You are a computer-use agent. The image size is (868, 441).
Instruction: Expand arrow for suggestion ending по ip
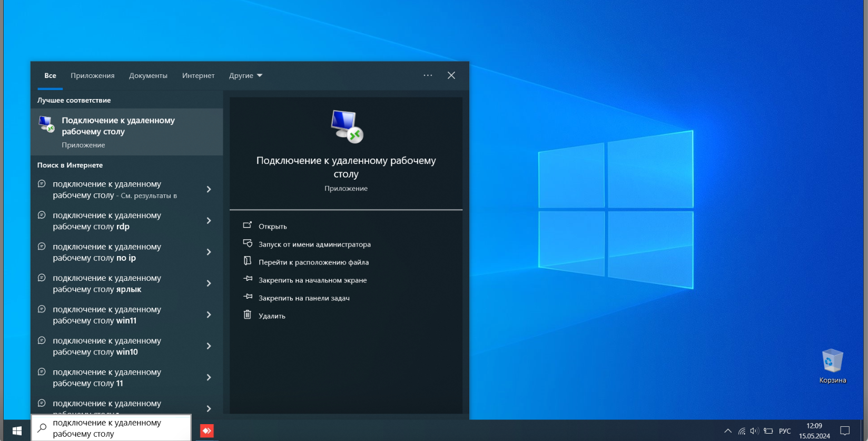point(209,252)
